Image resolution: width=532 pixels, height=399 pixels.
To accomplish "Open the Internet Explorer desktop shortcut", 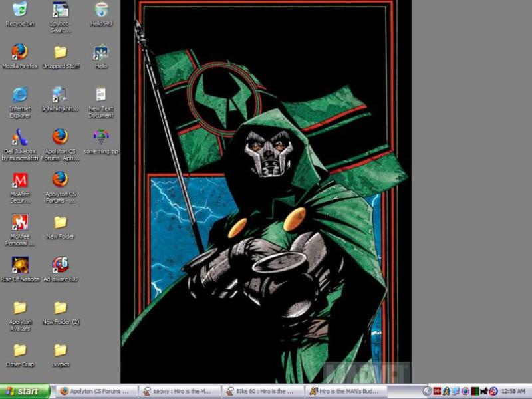I will tap(20, 94).
